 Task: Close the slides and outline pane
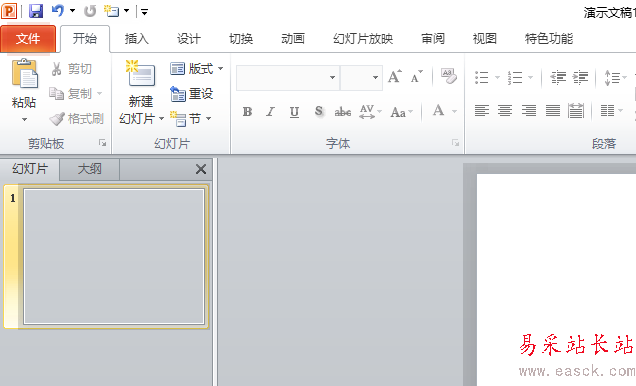[x=201, y=169]
